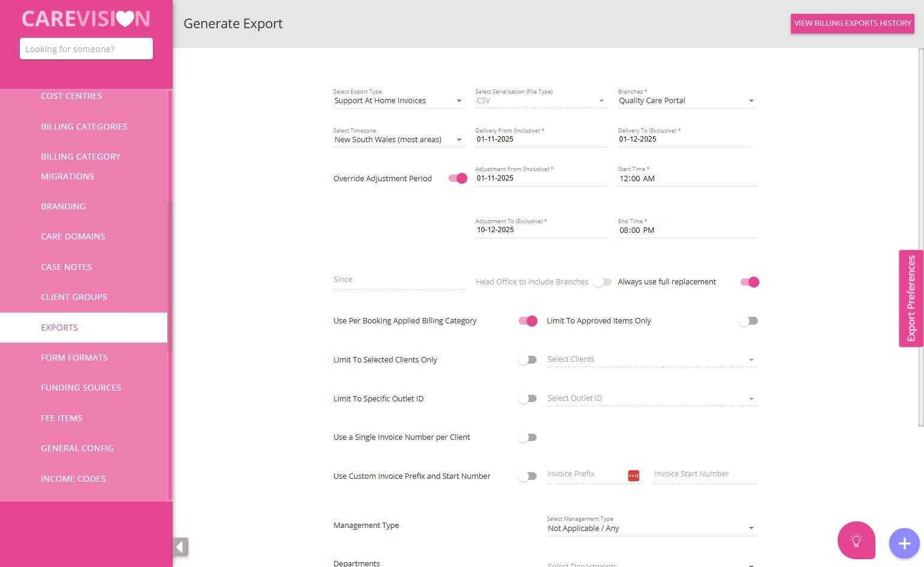This screenshot has width=924, height=567.
Task: Go to Funding Sources in sidebar
Action: [81, 388]
